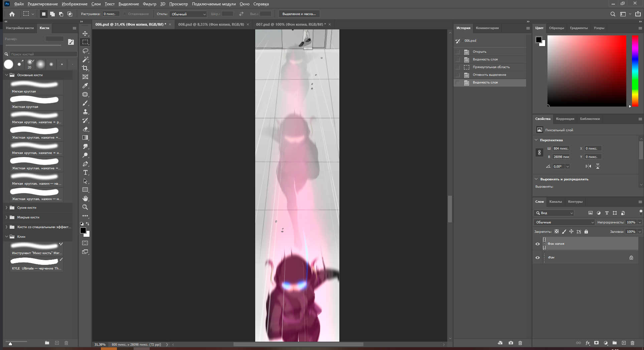644x350 pixels.
Task: Expand the Сухие кисти brush folder
Action: tap(6, 208)
